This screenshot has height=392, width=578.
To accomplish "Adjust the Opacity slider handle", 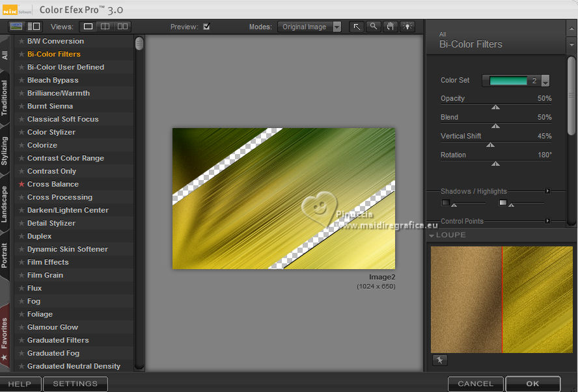I will 495,107.
